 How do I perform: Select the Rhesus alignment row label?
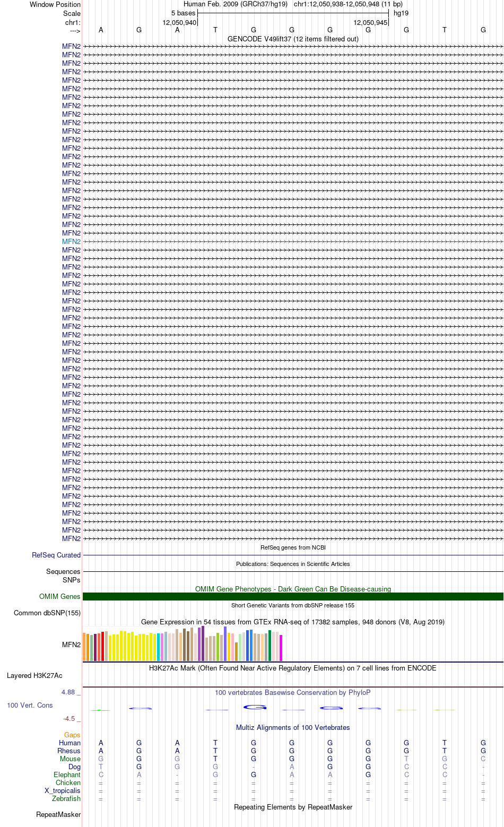[x=69, y=751]
